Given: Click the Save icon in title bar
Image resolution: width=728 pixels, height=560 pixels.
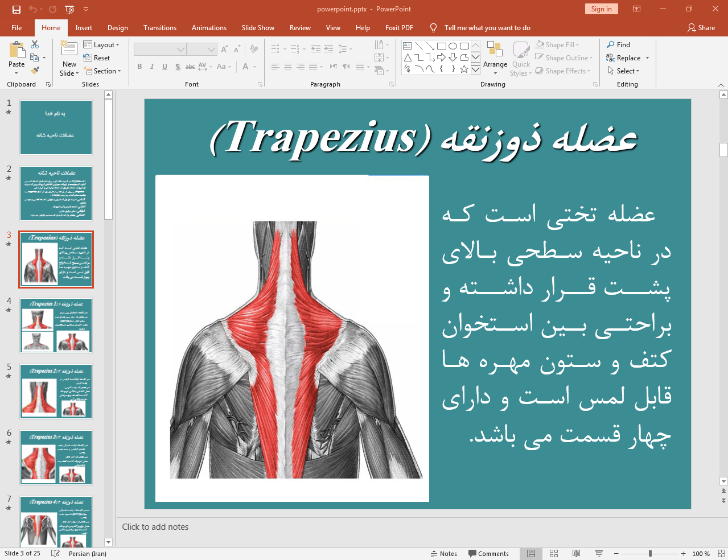Looking at the screenshot, I should [x=17, y=9].
